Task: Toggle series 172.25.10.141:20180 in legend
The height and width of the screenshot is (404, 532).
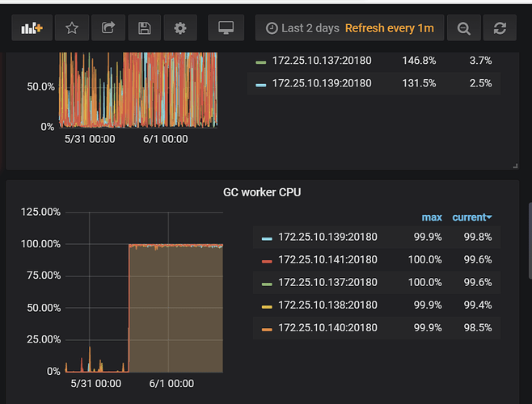Action: [327, 259]
